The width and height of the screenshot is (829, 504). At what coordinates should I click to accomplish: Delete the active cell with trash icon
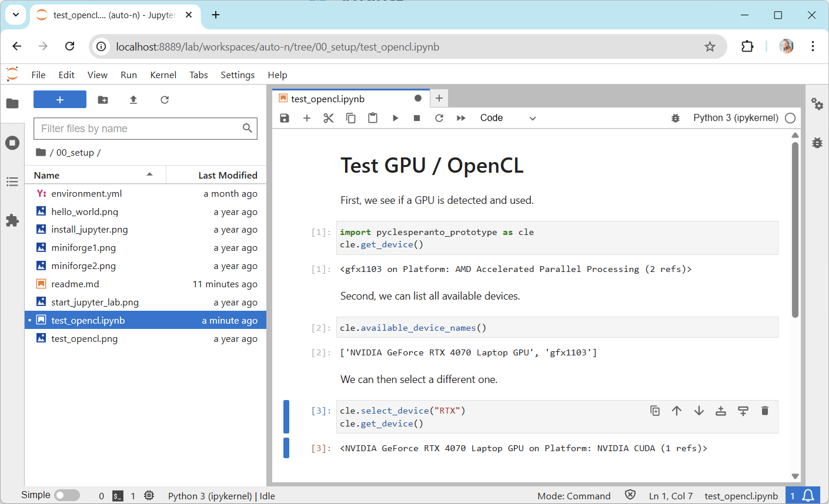point(765,411)
